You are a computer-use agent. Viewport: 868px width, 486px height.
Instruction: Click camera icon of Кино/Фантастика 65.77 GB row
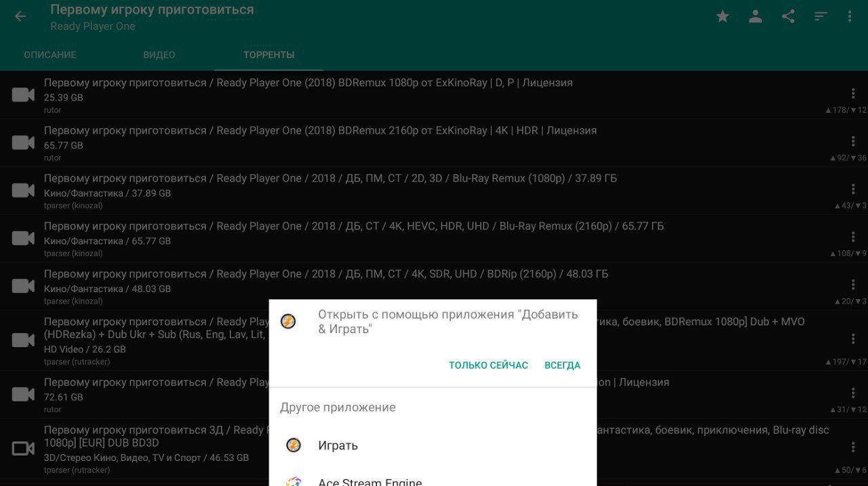click(x=23, y=238)
